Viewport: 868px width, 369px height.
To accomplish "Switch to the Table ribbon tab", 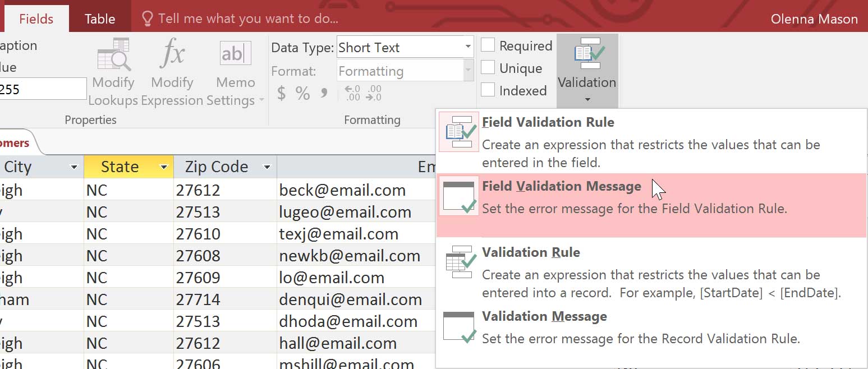I will [x=99, y=18].
